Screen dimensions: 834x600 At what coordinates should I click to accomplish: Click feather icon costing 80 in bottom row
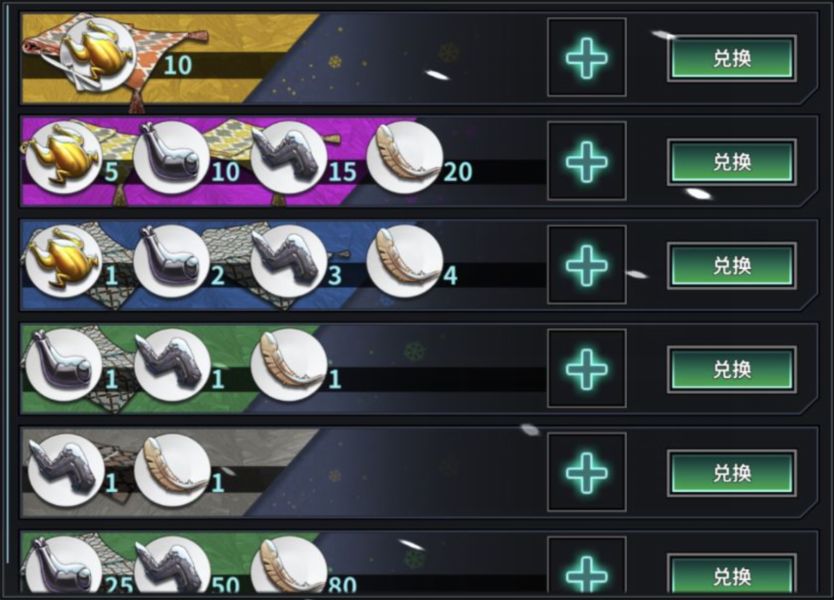pyautogui.click(x=288, y=565)
